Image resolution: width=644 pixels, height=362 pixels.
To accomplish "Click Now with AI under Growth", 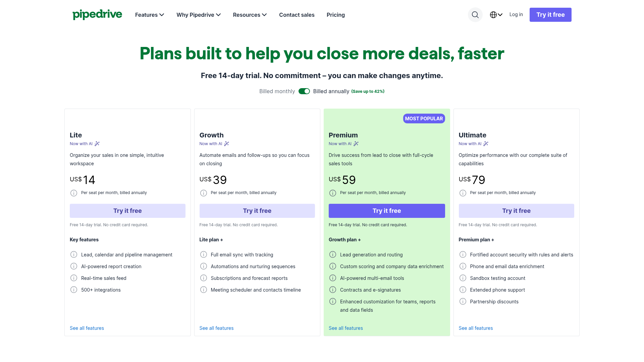I will tap(211, 144).
